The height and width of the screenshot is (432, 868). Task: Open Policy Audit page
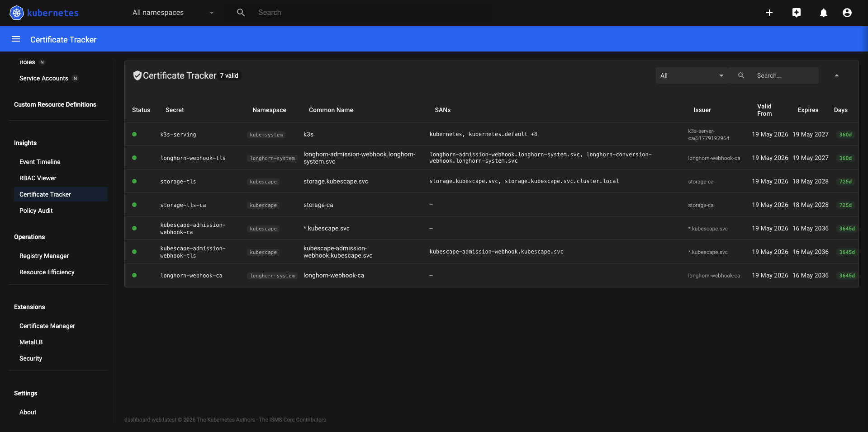point(36,211)
